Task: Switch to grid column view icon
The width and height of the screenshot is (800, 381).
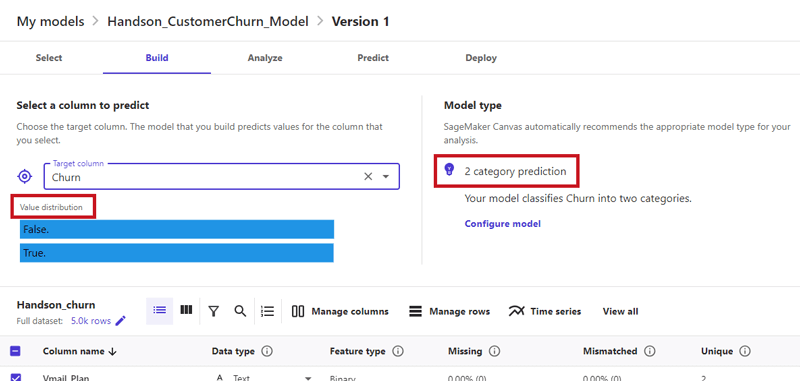Action: (186, 310)
